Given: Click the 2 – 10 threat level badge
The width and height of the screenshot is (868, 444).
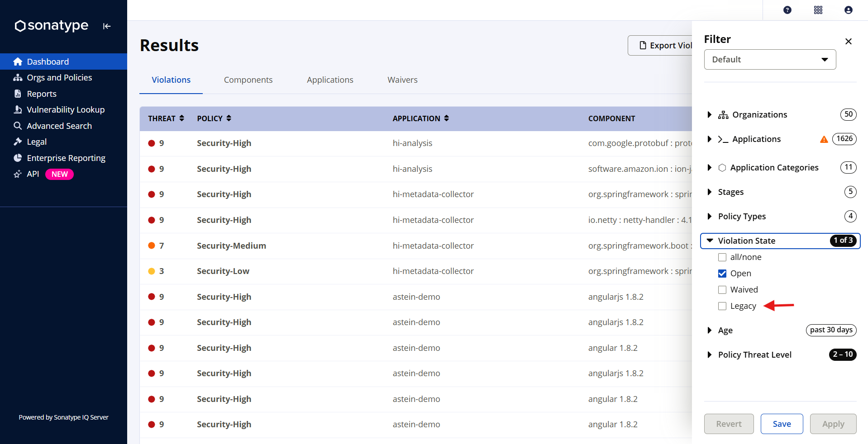Looking at the screenshot, I should (843, 354).
